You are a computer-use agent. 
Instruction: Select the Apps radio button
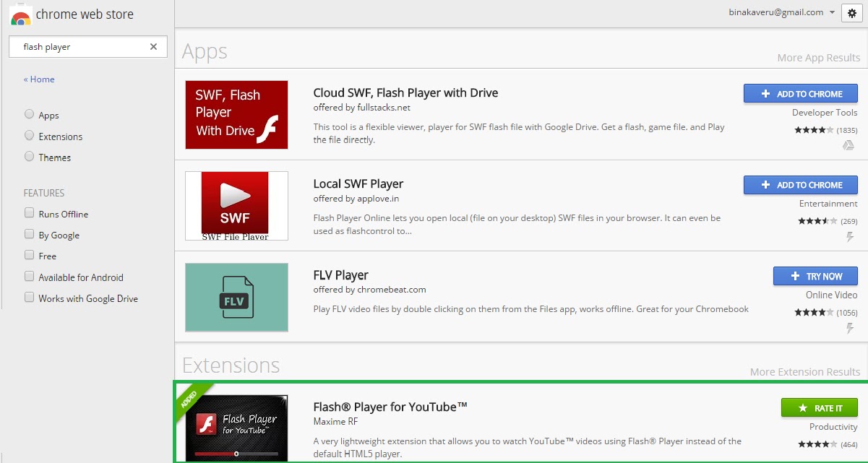tap(30, 114)
